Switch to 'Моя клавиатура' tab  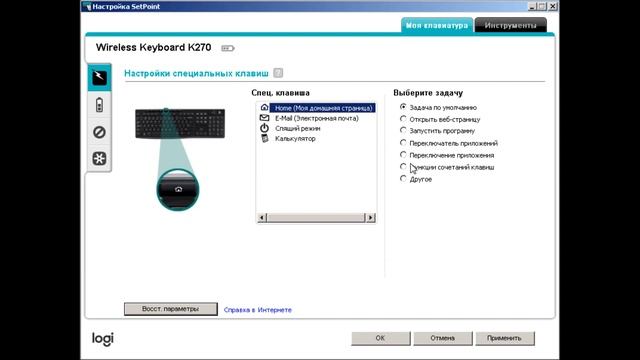point(437,25)
